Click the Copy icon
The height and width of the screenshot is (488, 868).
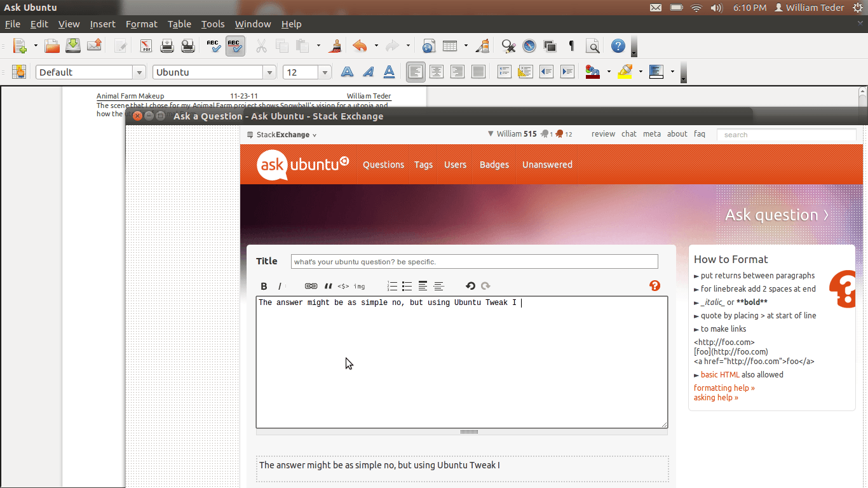coord(282,46)
